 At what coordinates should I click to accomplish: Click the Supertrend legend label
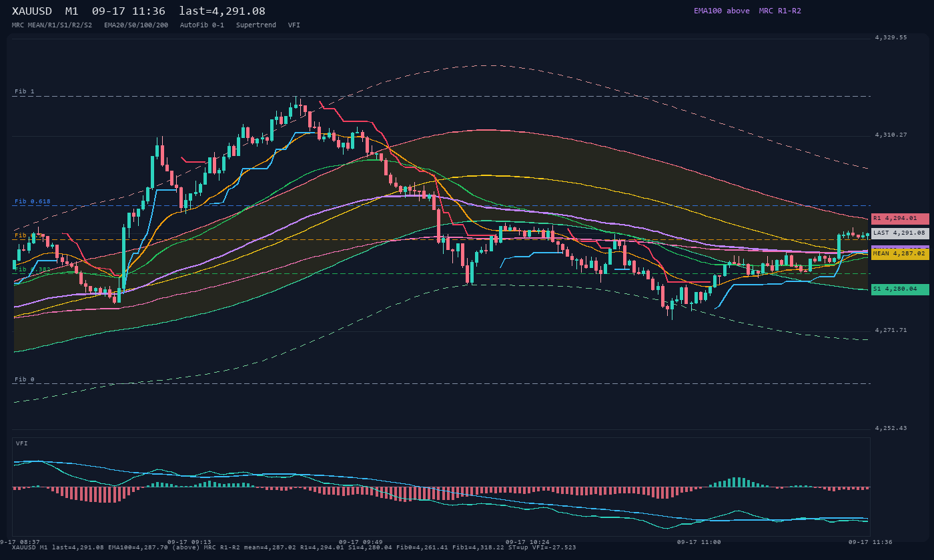pos(256,25)
